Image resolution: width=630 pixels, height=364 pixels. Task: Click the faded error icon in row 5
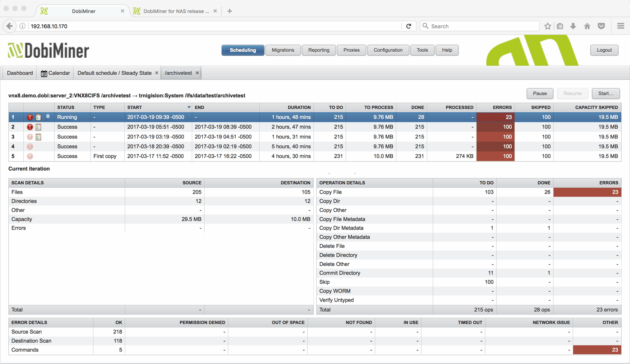(30, 156)
